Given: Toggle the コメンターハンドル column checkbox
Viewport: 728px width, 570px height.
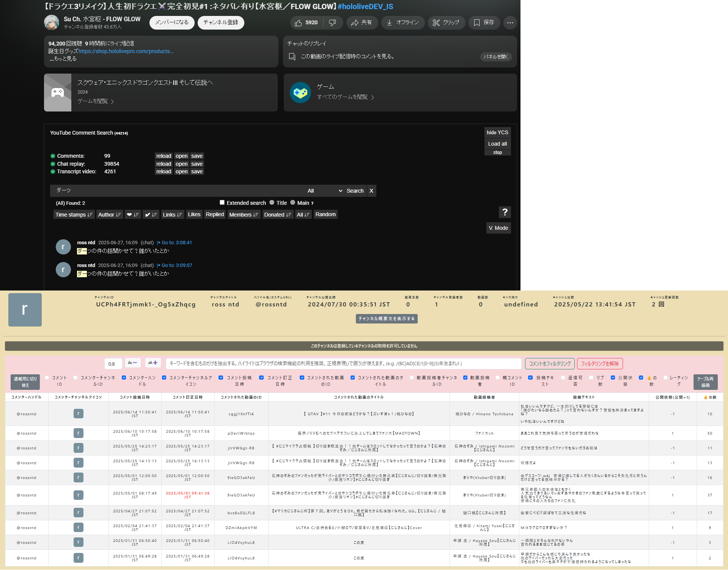Looking at the screenshot, I should point(124,378).
